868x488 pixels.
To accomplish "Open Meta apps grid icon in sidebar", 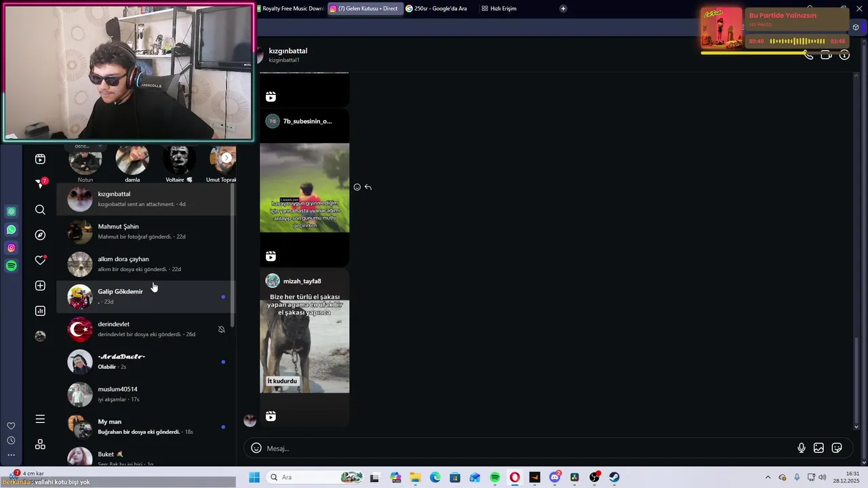I will [40, 444].
